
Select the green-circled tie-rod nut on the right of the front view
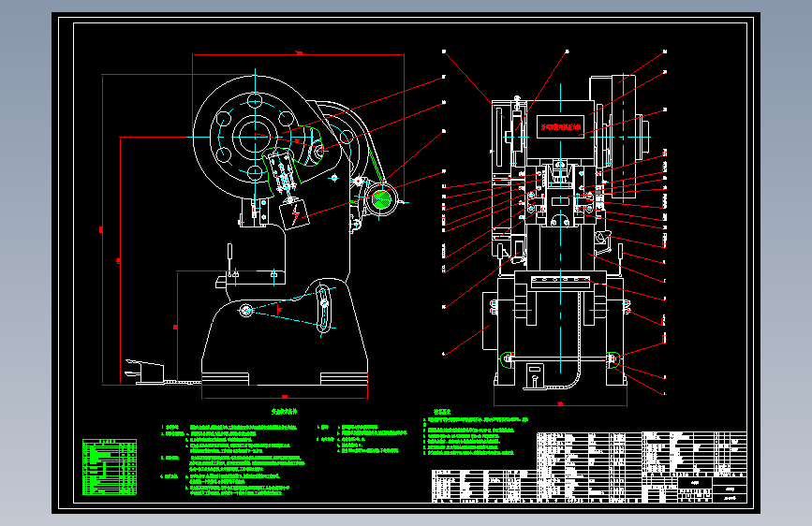coord(613,358)
